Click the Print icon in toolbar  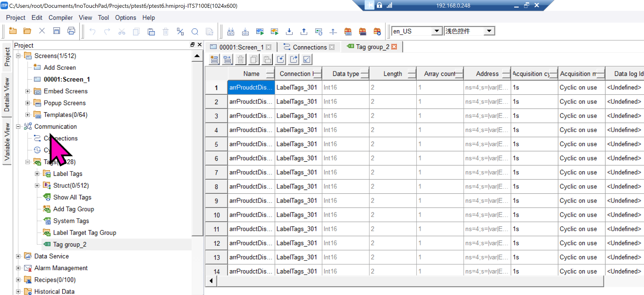(71, 31)
